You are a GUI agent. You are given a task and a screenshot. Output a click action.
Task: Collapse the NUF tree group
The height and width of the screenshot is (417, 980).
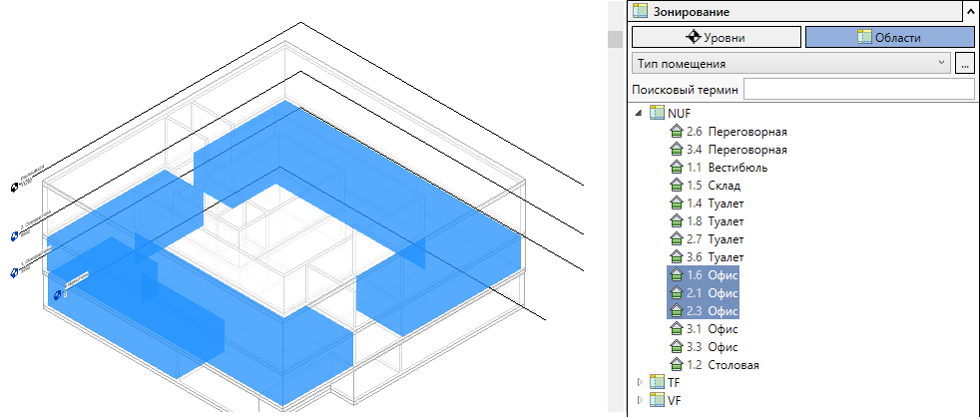point(639,113)
